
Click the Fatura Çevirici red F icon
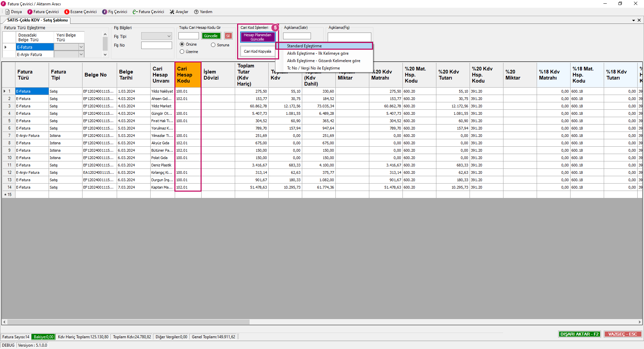(30, 12)
